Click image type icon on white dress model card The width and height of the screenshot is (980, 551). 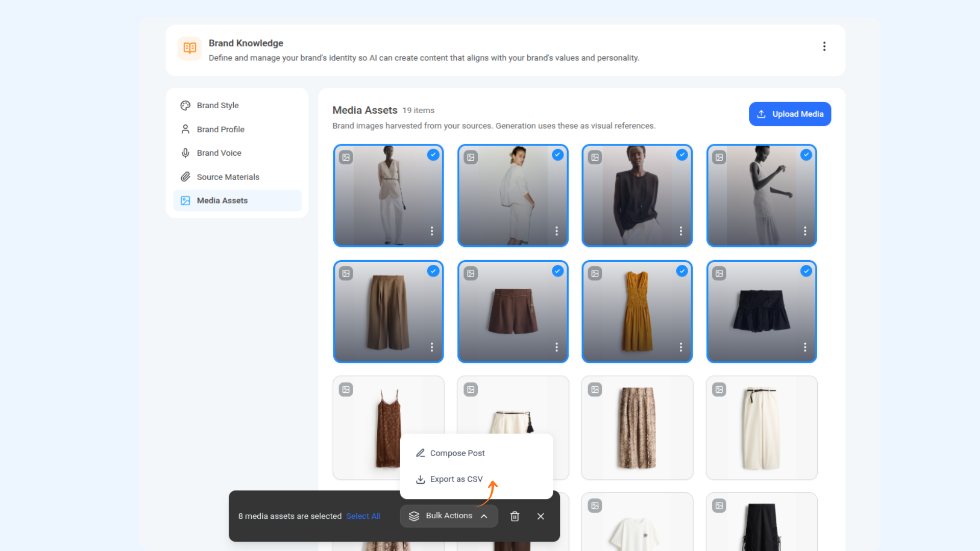pos(719,157)
